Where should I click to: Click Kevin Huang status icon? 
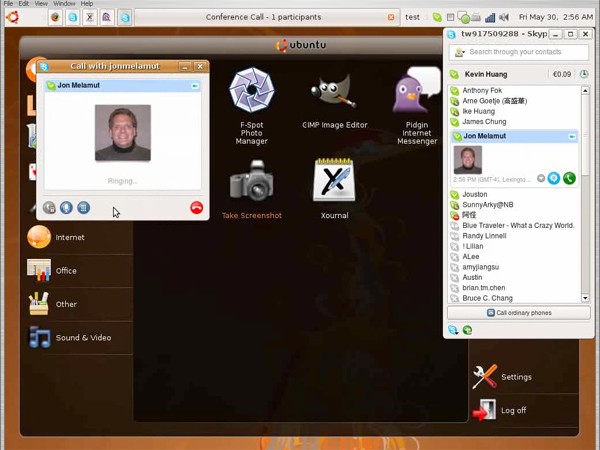pos(454,74)
